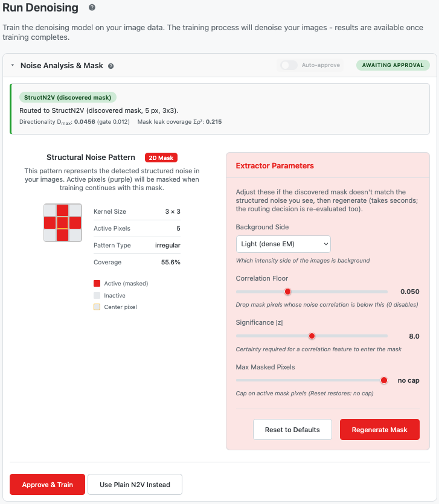Open help icon next to Noise Analysis & Mask
Screen dimensions: 439x504
pyautogui.click(x=111, y=66)
